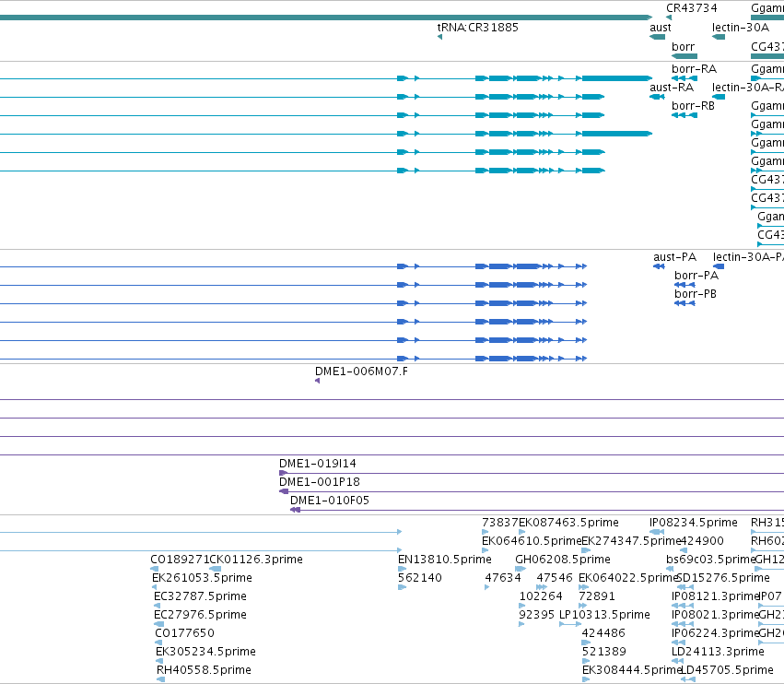This screenshot has width=784, height=684.
Task: Select the DME1-019I14 feature label
Action: click(x=318, y=464)
